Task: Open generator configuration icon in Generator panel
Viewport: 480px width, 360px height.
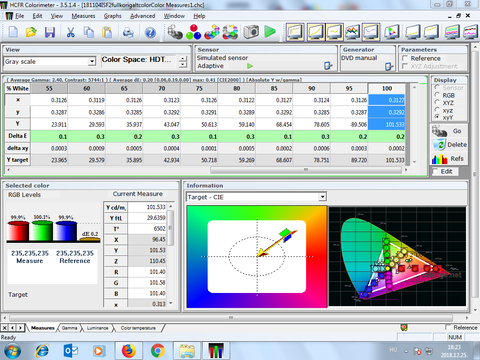Action: tap(389, 66)
